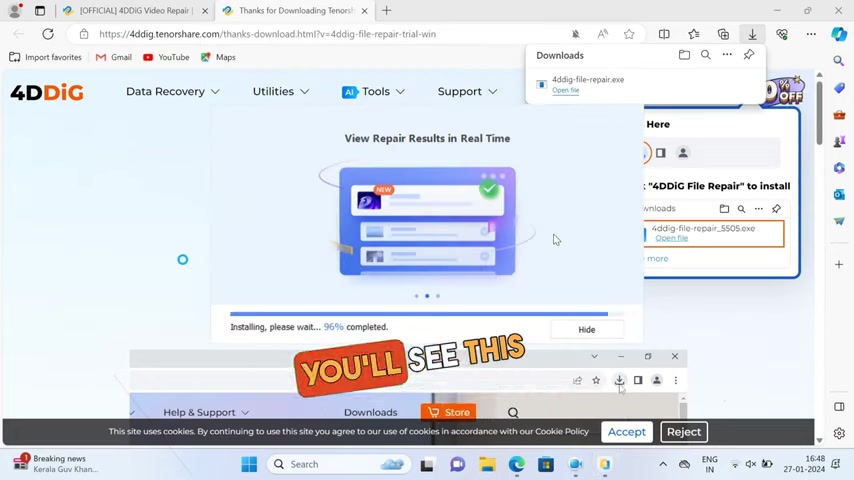Viewport: 854px width, 480px height.
Task: Click Open file under 4ddig-file-repair.exe
Action: click(x=565, y=90)
